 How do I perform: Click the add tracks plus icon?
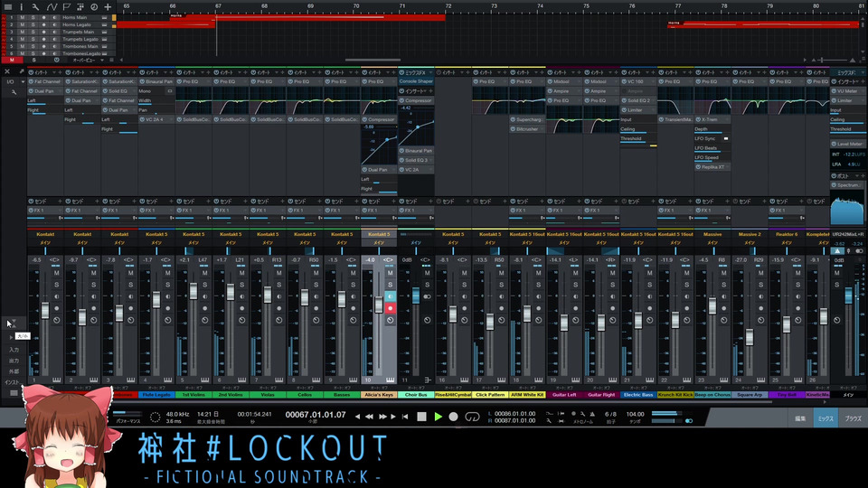(108, 6)
